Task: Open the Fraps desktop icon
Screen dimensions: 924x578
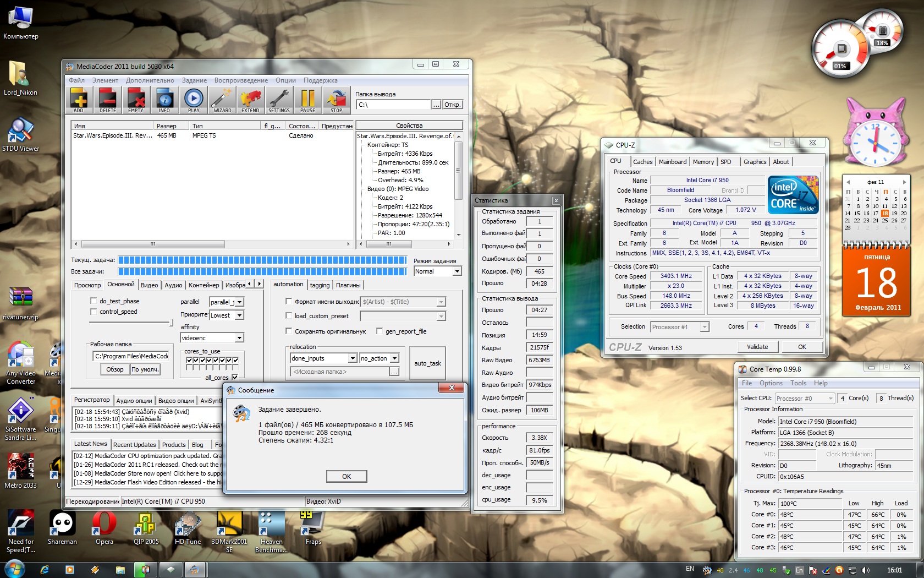Action: coord(313,528)
